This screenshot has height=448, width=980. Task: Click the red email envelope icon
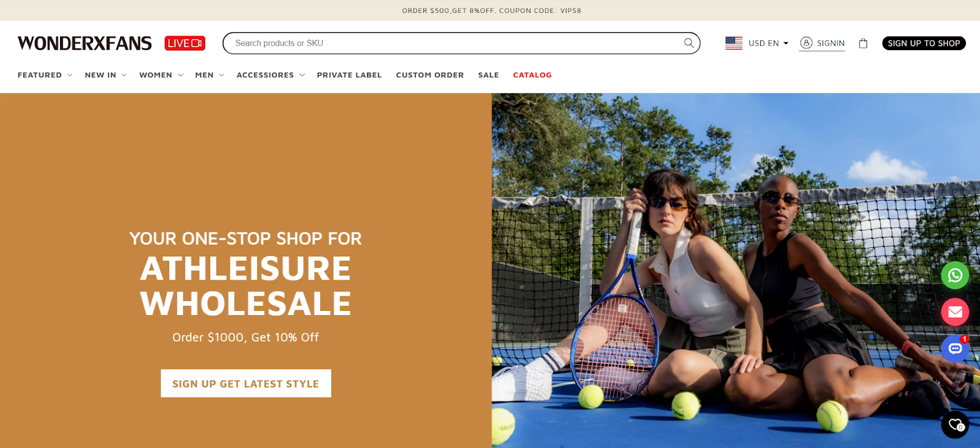[x=955, y=312]
